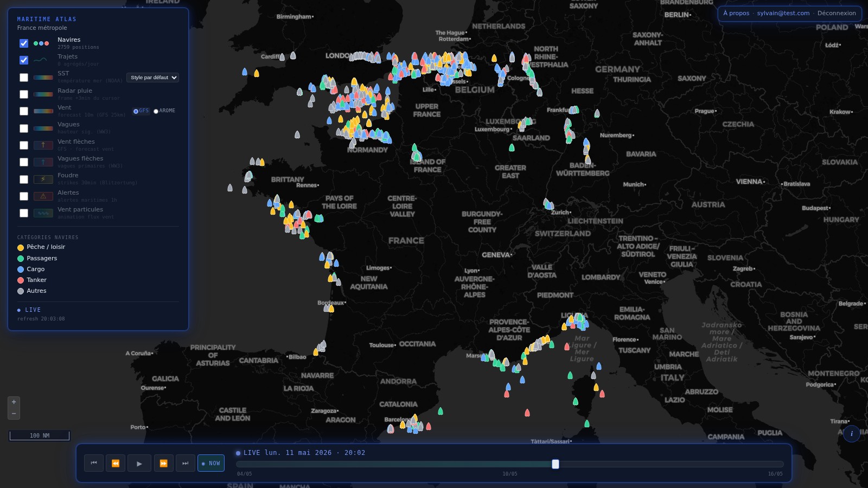Image resolution: width=868 pixels, height=488 pixels.
Task: Click the rewind button
Action: click(116, 463)
